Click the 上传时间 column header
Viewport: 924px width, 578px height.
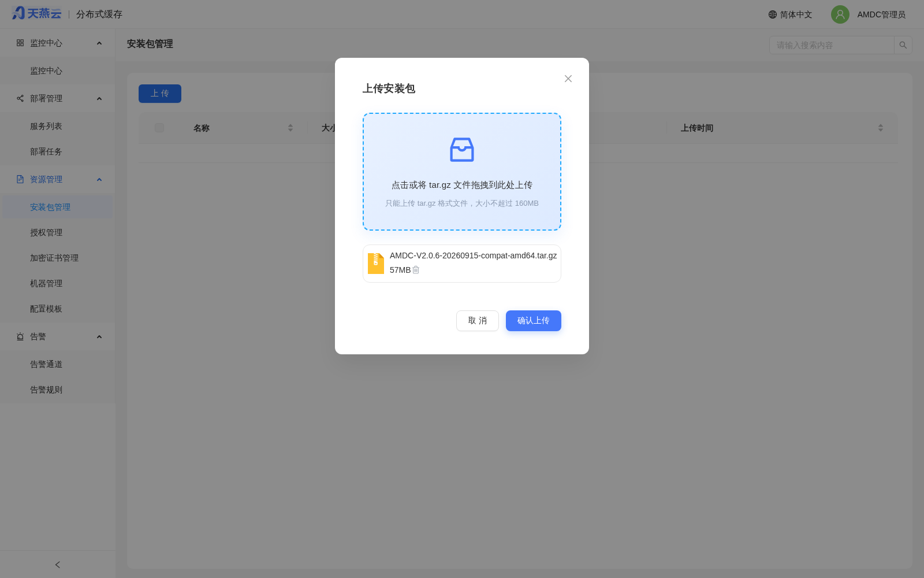click(x=697, y=128)
